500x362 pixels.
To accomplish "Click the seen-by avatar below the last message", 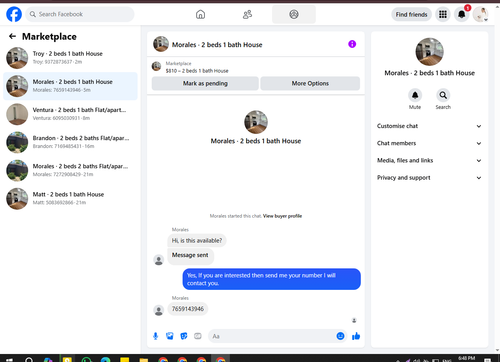I will coord(354,321).
